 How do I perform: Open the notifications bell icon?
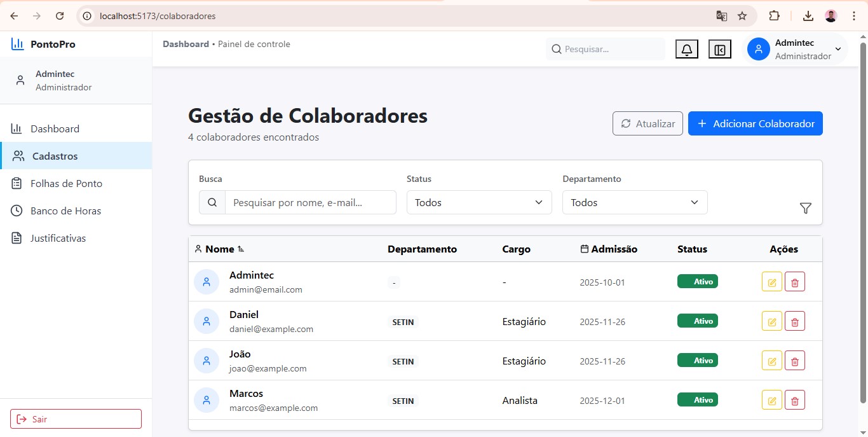coord(686,49)
